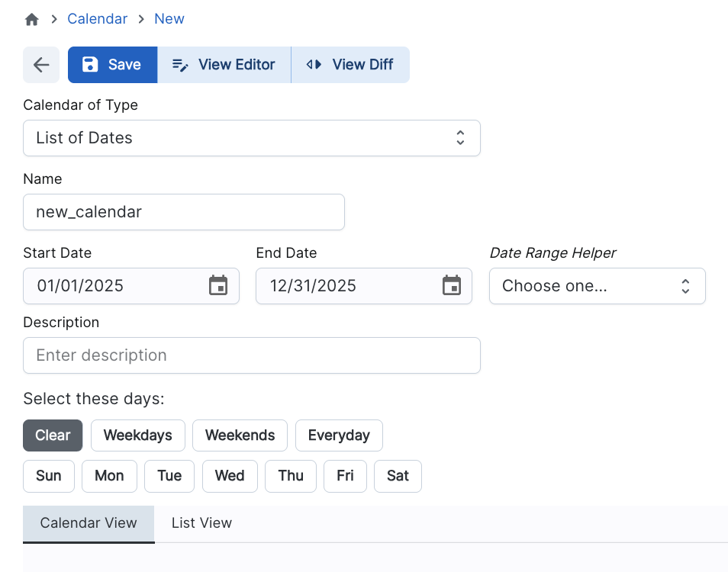Open the End Date calendar picker icon
This screenshot has height=572, width=728.
(452, 286)
